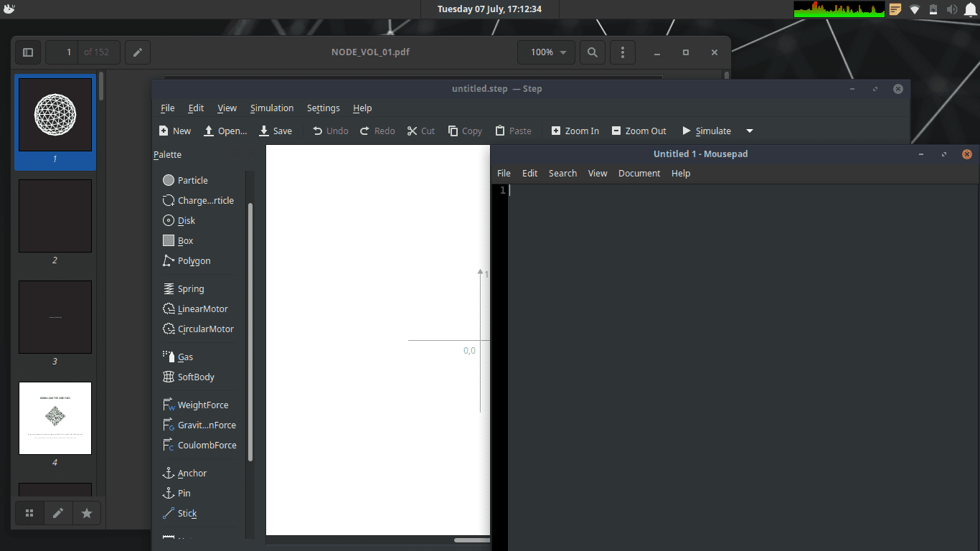Choose the Disk tool in palette
The image size is (980, 551).
(x=179, y=220)
